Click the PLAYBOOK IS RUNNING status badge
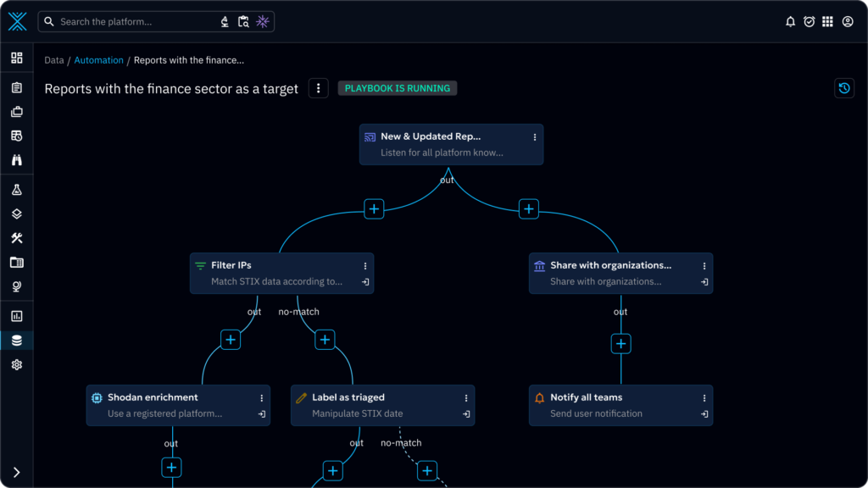This screenshot has height=488, width=868. pos(397,88)
